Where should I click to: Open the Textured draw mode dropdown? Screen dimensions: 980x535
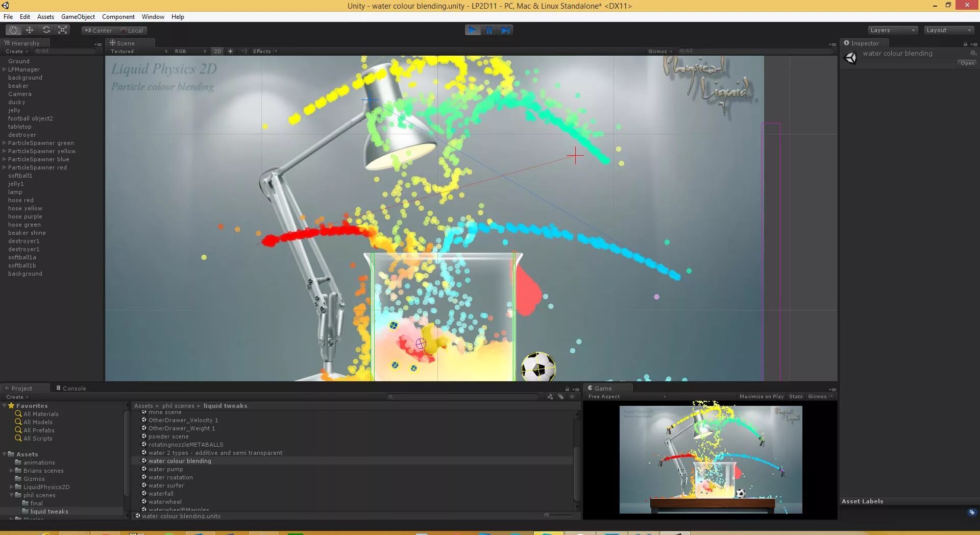[x=139, y=51]
